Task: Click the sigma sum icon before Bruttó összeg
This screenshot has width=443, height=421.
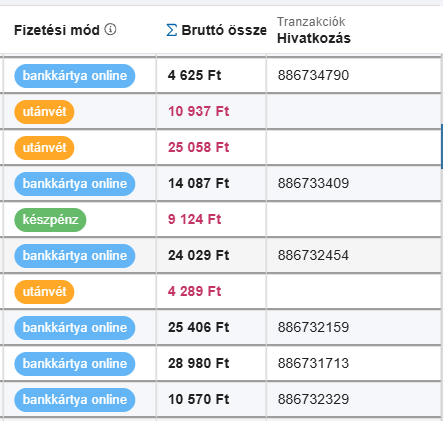Action: click(x=171, y=30)
